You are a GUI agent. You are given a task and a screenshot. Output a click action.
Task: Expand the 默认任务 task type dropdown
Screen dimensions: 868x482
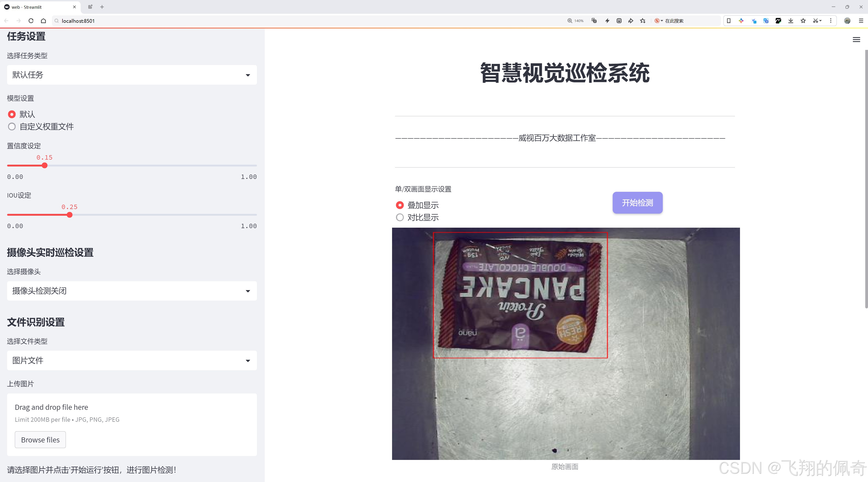[x=132, y=75]
